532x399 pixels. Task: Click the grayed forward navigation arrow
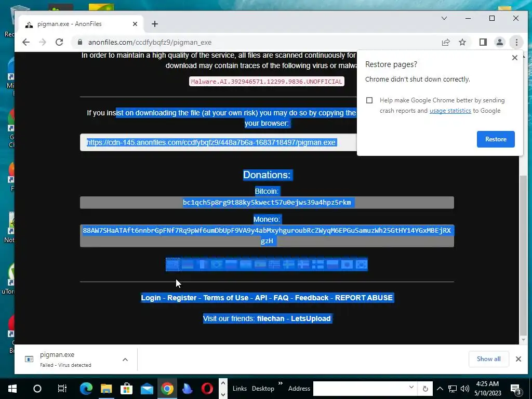[x=43, y=43]
